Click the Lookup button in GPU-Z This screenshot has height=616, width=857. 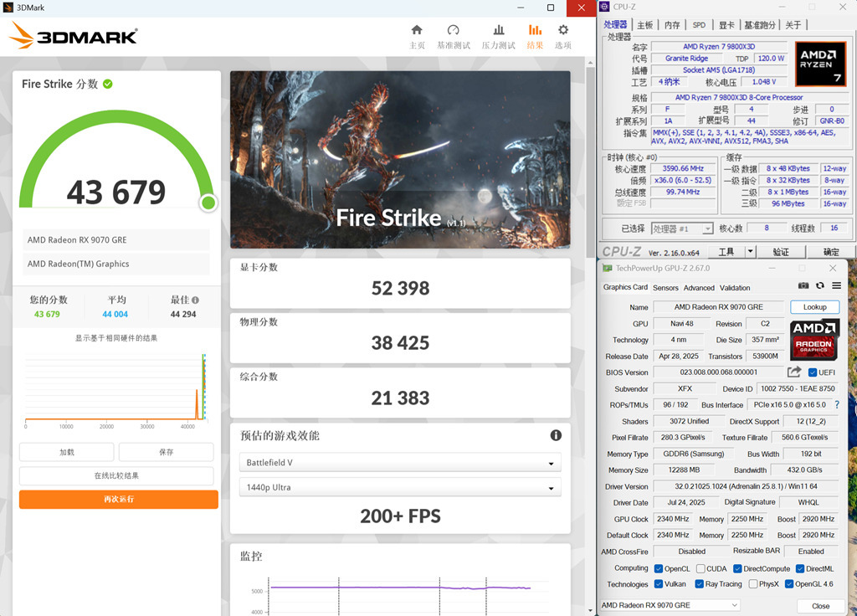click(x=814, y=307)
